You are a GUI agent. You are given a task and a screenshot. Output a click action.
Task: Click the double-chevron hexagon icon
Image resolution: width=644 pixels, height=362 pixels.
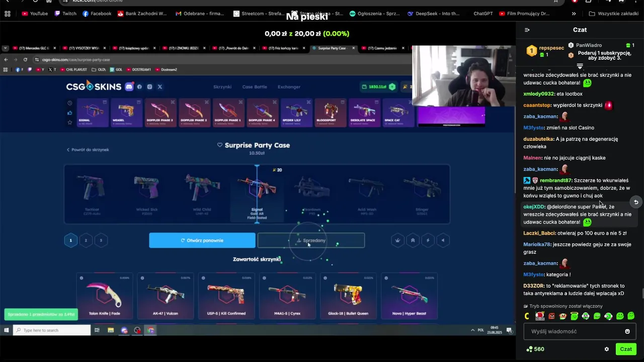pos(413,240)
